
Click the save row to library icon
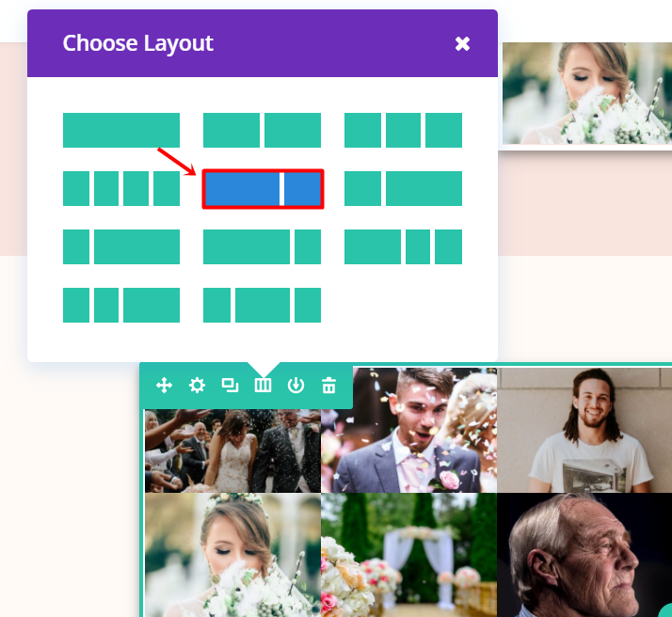click(x=296, y=386)
